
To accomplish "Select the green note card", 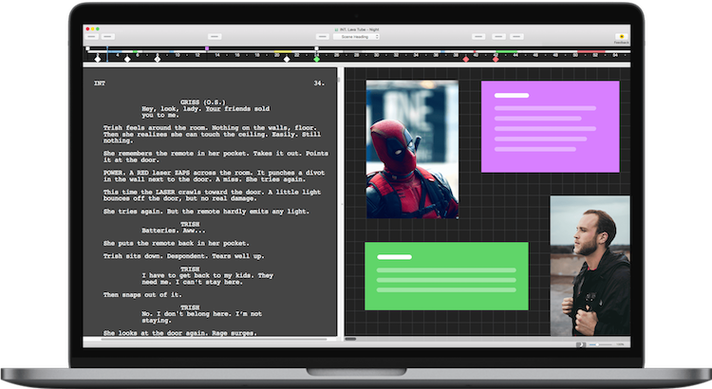I will click(x=446, y=276).
